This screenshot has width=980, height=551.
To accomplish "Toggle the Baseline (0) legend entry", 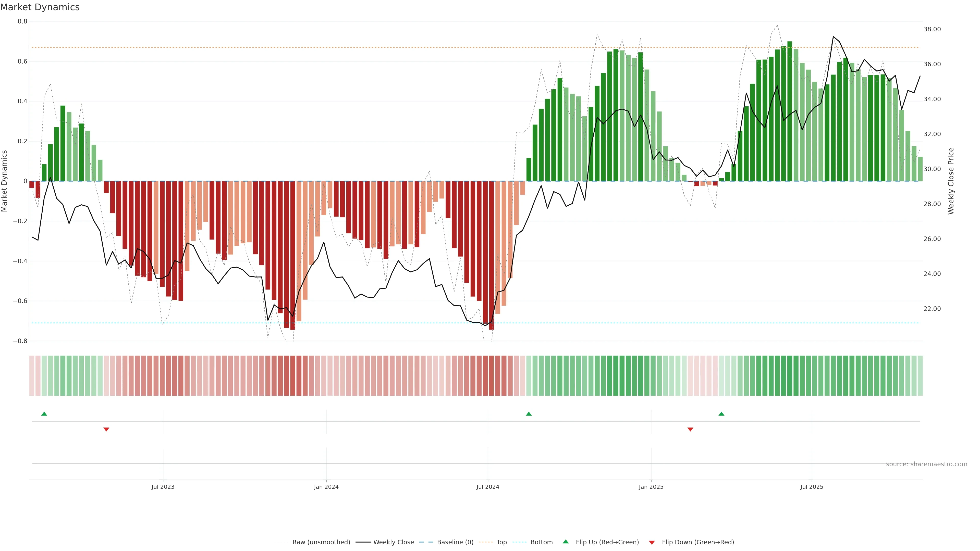I will 455,542.
